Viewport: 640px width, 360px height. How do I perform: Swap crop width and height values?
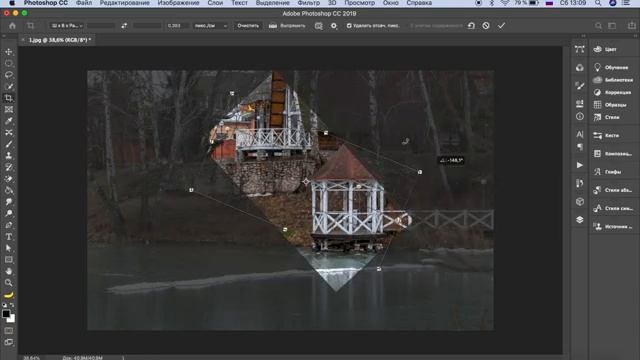pos(124,26)
